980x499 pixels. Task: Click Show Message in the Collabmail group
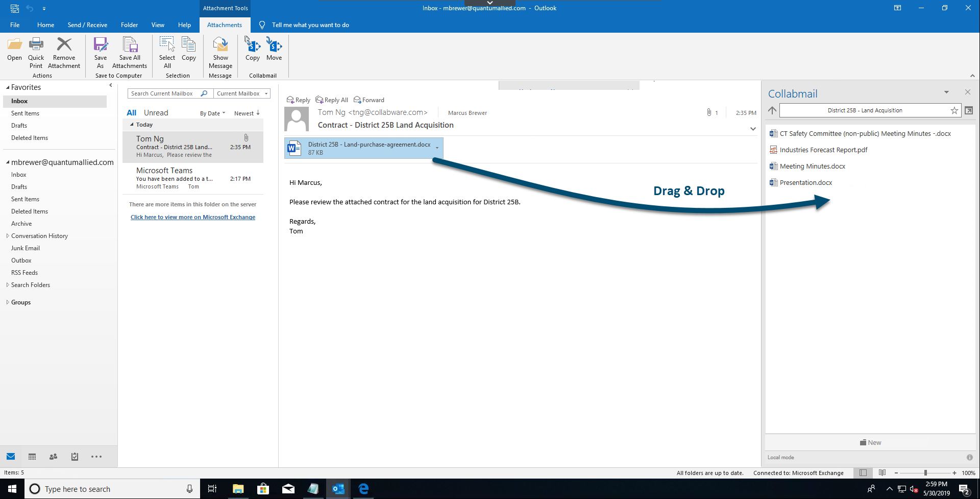pos(220,51)
